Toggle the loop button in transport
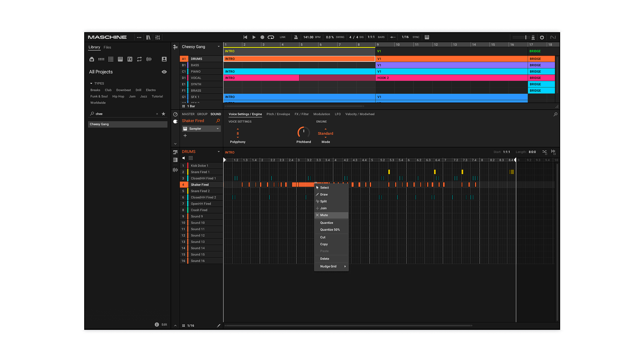 271,37
